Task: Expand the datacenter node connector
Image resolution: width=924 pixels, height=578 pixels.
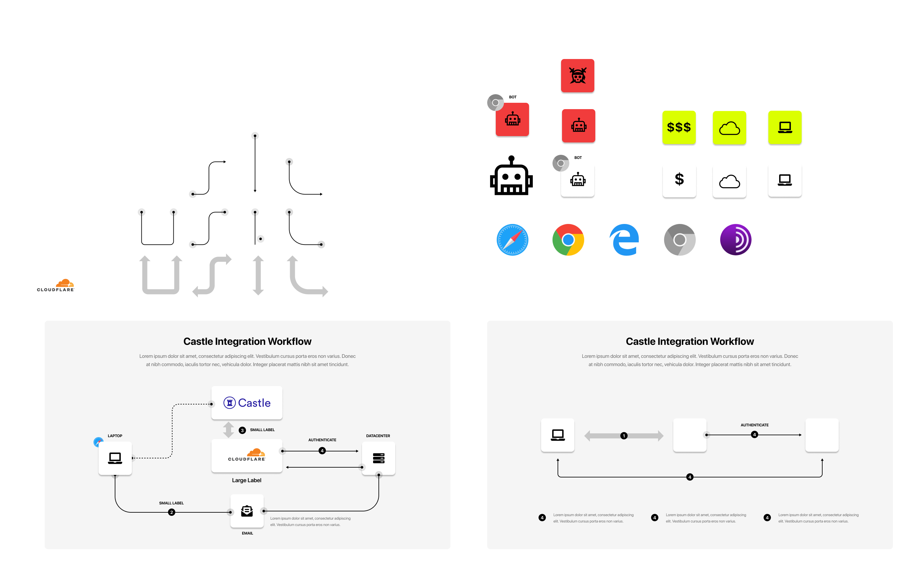Action: [378, 475]
